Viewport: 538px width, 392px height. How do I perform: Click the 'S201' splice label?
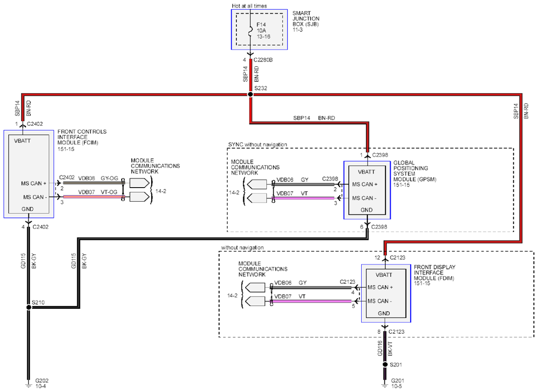tap(396, 364)
